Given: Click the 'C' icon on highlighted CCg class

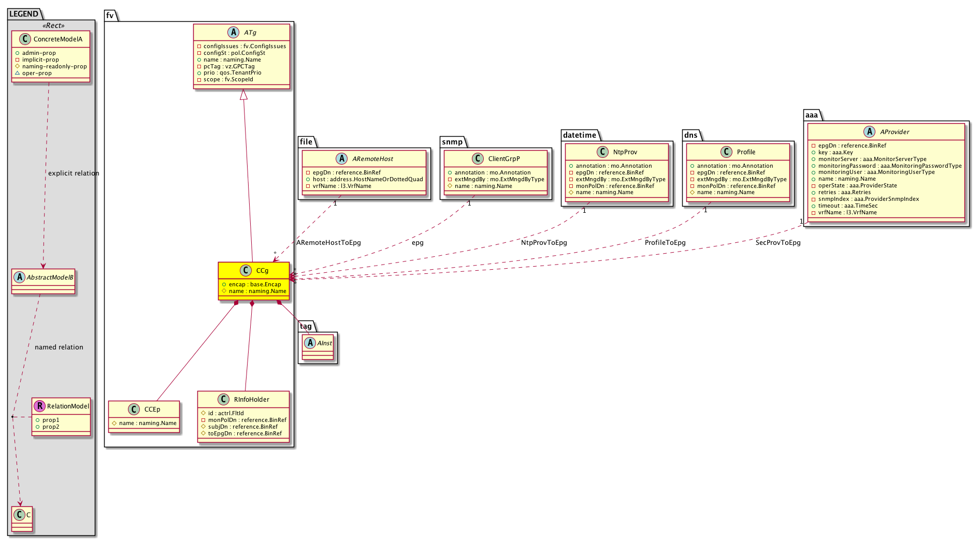Looking at the screenshot, I should point(246,271).
